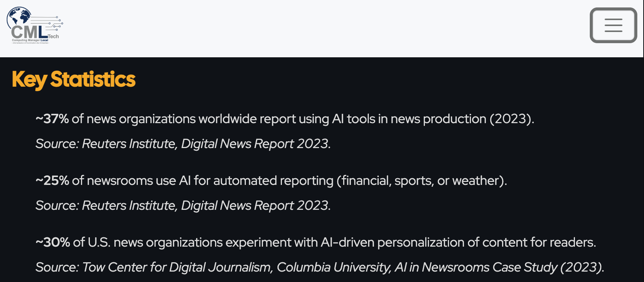644x282 pixels.
Task: Click the Reuters source under the 37% statistic
Action: [x=183, y=144]
